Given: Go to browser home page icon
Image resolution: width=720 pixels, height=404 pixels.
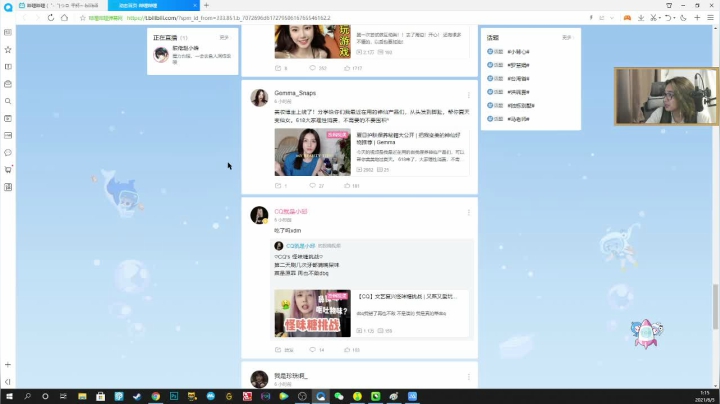Looking at the screenshot, I should pos(64,17).
